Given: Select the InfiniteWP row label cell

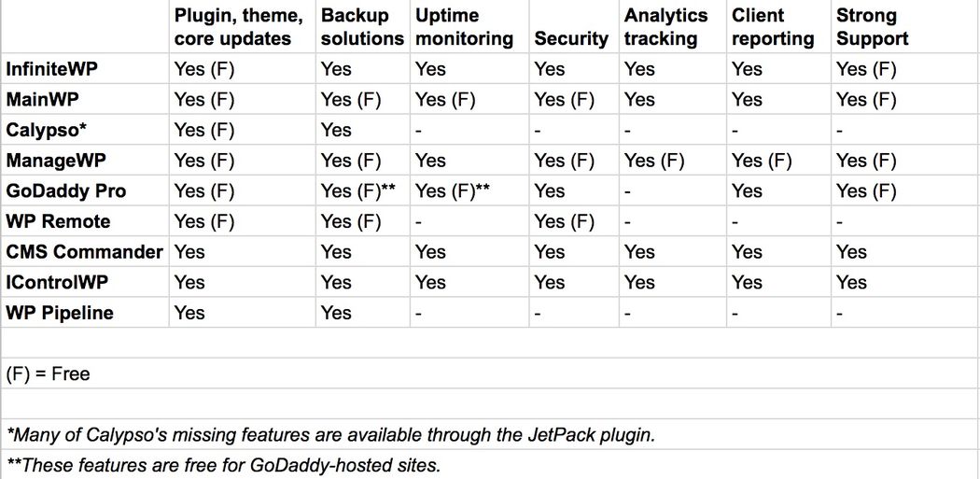Looking at the screenshot, I should pyautogui.click(x=85, y=69).
